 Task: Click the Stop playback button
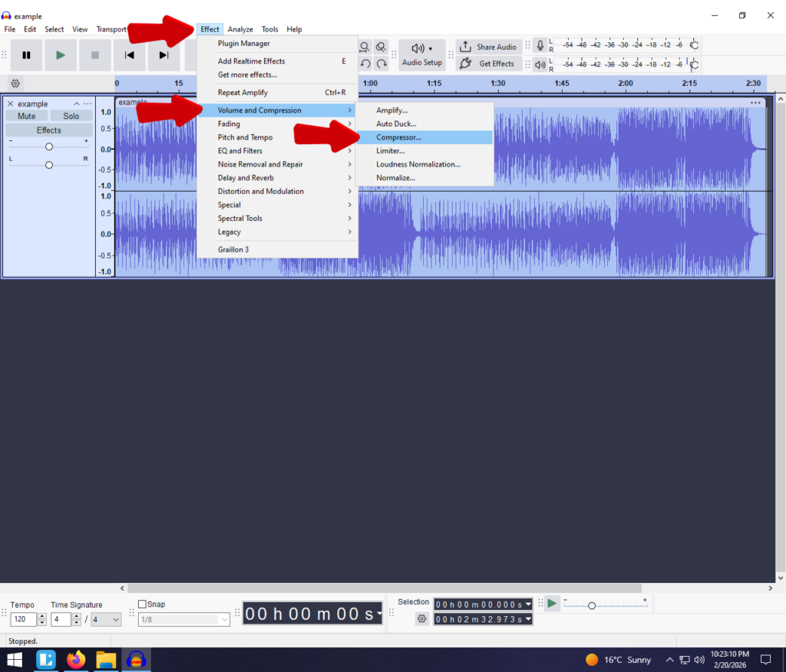95,55
